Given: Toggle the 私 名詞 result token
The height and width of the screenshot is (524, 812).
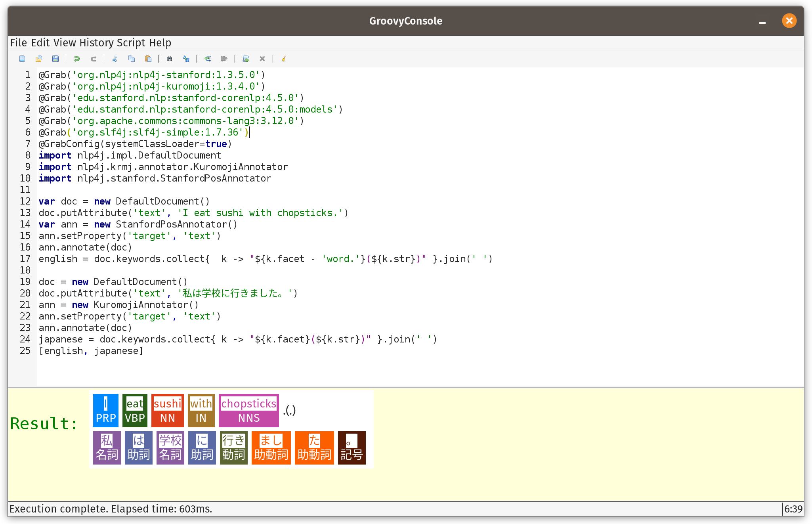Looking at the screenshot, I should coord(106,448).
